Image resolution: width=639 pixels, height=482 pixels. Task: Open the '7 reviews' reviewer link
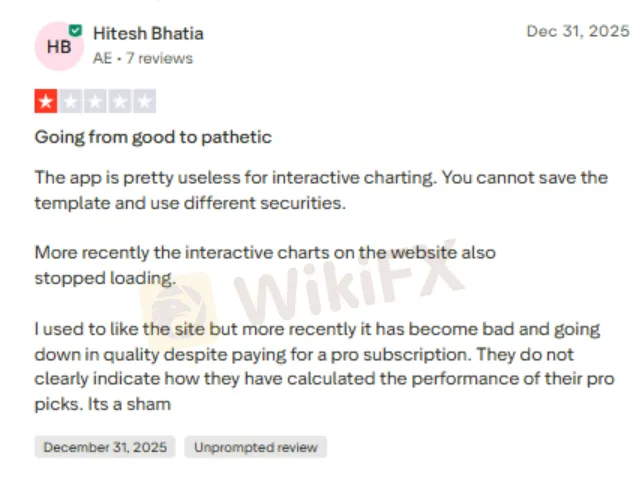point(159,58)
